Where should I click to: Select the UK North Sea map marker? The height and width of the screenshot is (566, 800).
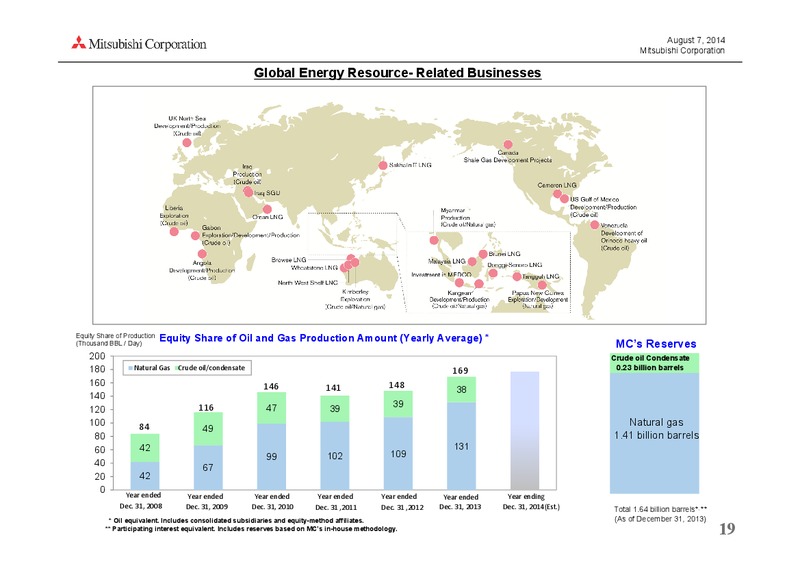click(187, 142)
